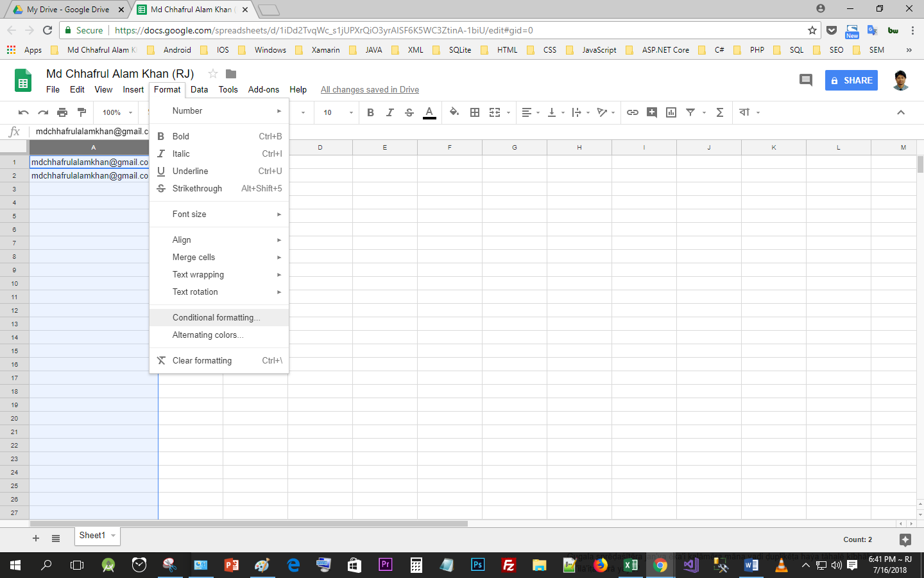Choose Underline from the Format menu
Screen dimensions: 924x578
219,171
